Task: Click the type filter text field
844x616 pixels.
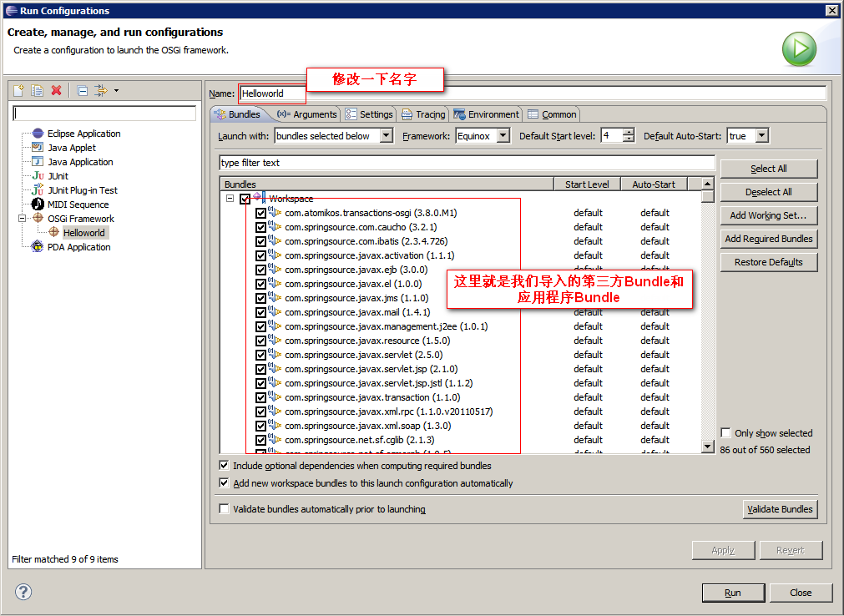Action: [x=467, y=163]
